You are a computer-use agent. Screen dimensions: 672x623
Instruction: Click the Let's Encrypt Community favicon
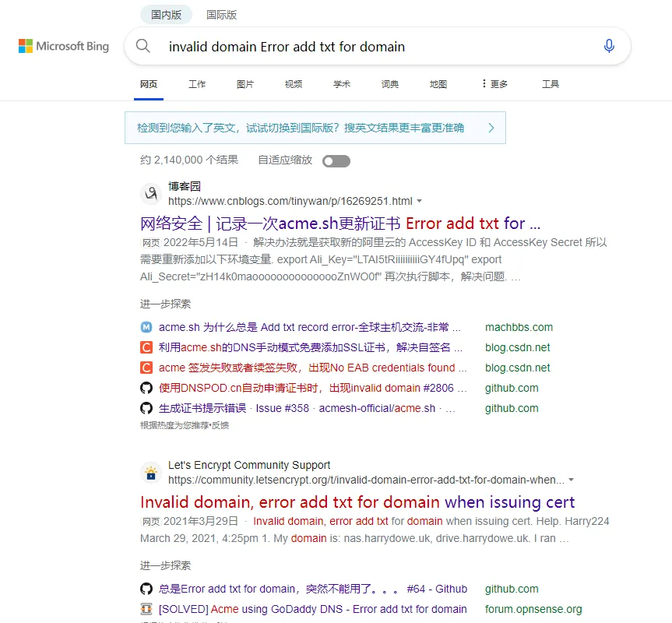pyautogui.click(x=150, y=473)
